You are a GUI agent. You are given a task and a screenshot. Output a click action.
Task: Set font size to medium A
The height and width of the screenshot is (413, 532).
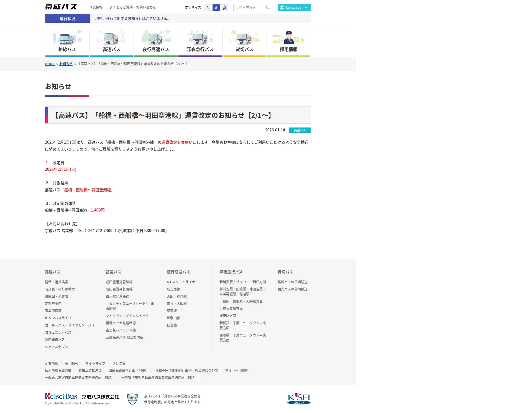216,8
